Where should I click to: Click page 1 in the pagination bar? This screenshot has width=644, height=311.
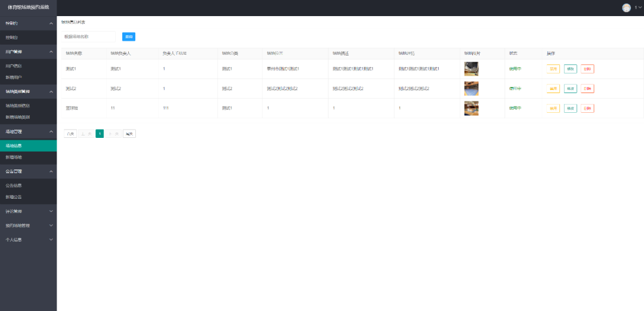tap(100, 134)
